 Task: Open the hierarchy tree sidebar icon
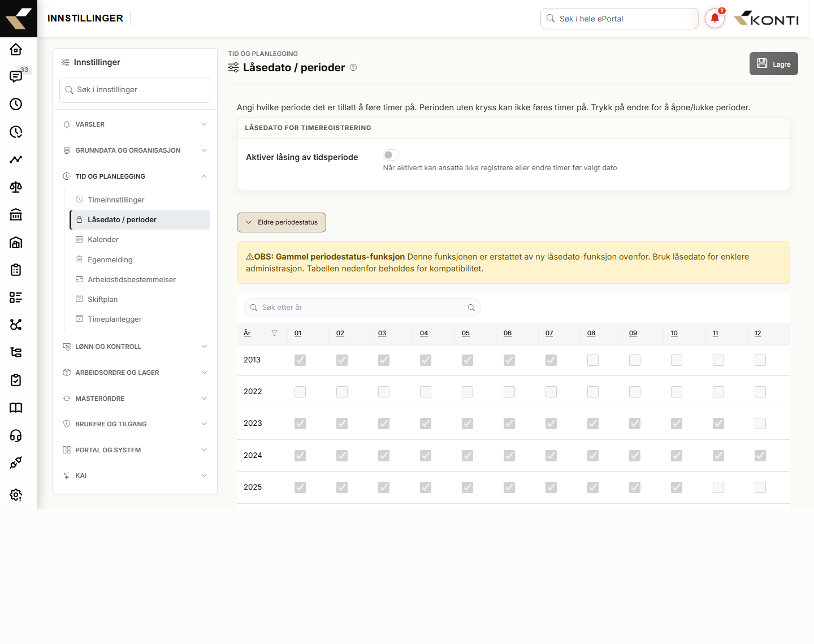[16, 352]
